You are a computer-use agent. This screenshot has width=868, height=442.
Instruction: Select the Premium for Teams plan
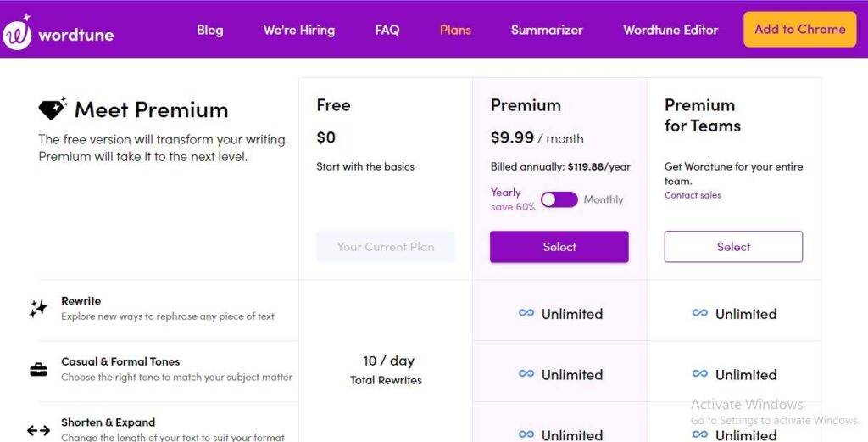pyautogui.click(x=733, y=247)
